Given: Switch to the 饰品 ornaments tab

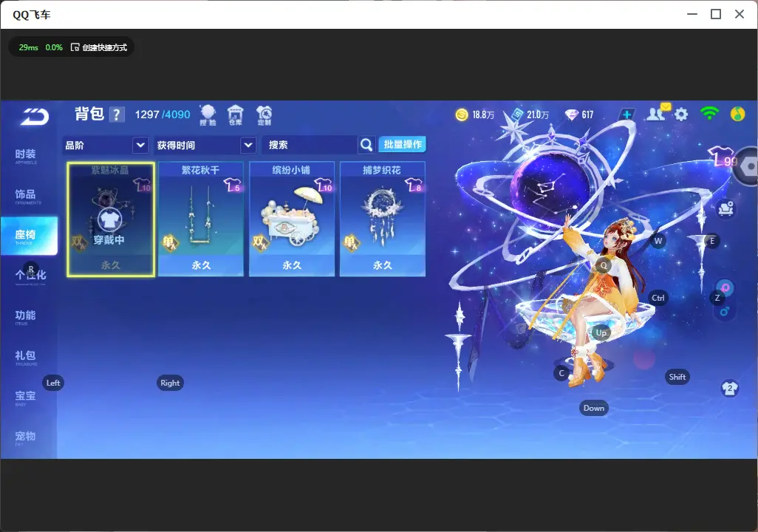Looking at the screenshot, I should (x=26, y=196).
